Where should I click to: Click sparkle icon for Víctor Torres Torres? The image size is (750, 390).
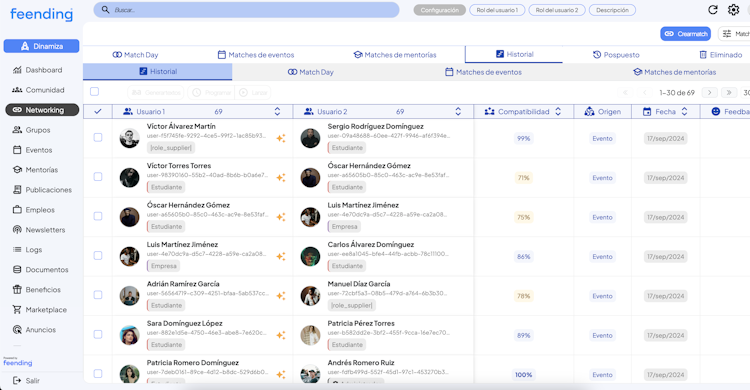pyautogui.click(x=281, y=178)
